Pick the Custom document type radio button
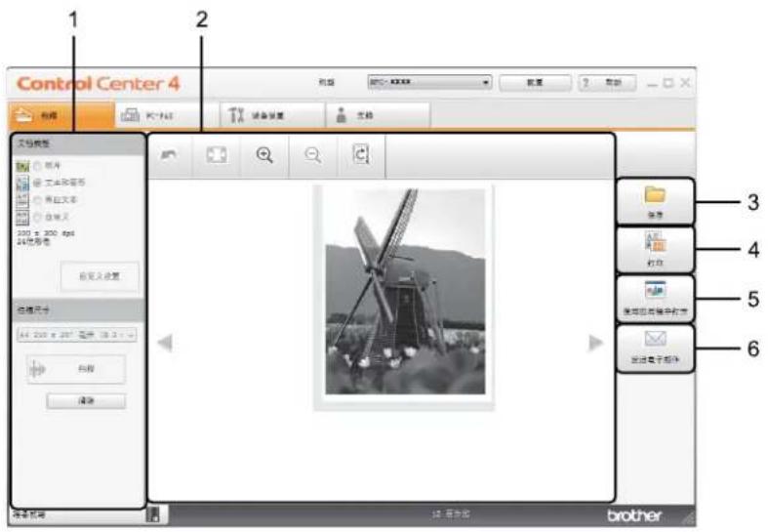Image resolution: width=768 pixels, height=532 pixels. tap(38, 217)
